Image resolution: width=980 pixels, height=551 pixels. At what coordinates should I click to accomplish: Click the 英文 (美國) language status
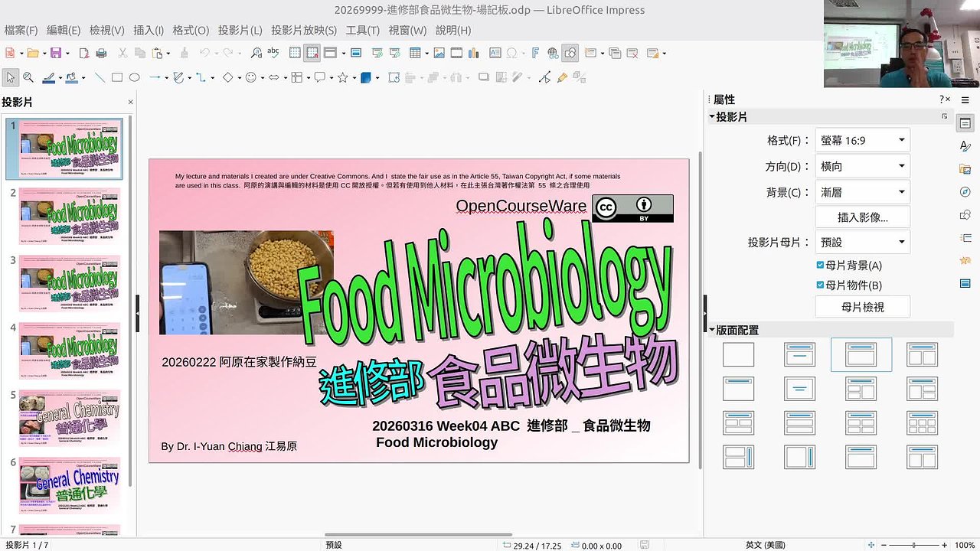[764, 545]
